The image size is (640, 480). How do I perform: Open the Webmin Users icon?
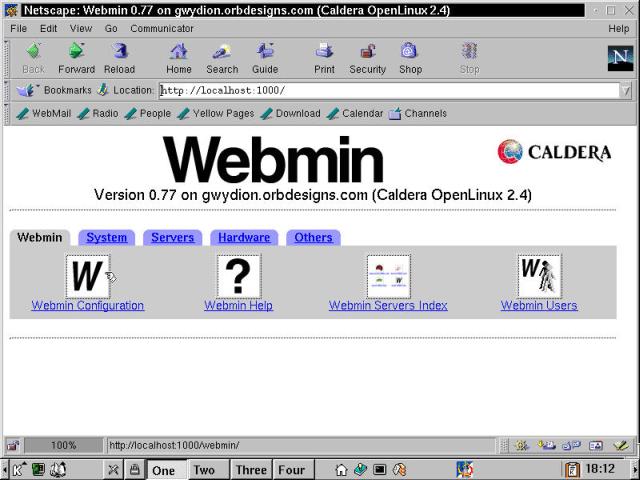point(539,276)
